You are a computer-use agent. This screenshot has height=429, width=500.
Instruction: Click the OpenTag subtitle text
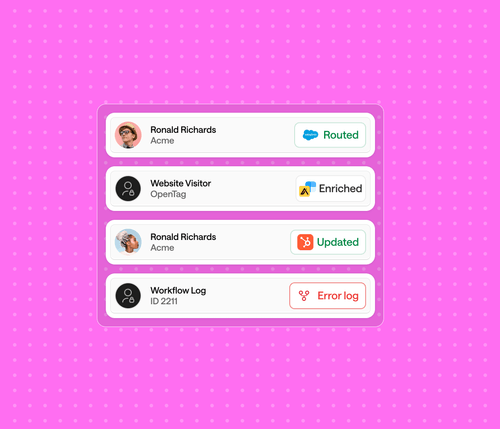pyautogui.click(x=168, y=194)
